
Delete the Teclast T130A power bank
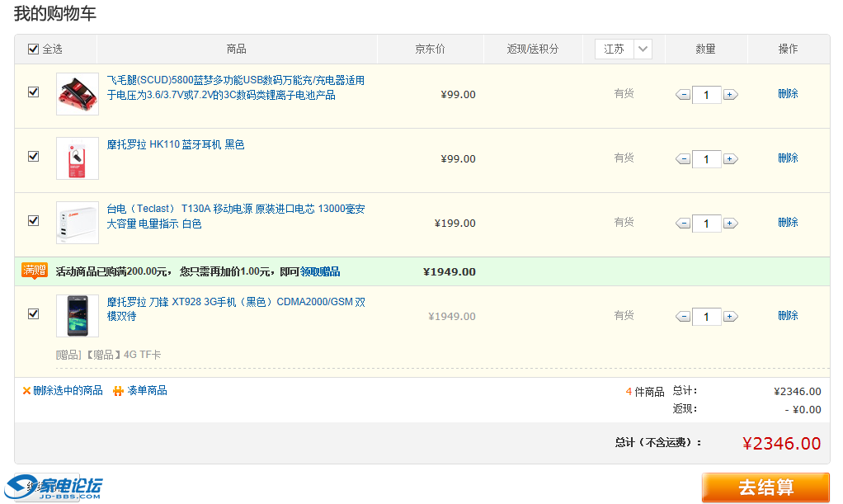(x=788, y=223)
